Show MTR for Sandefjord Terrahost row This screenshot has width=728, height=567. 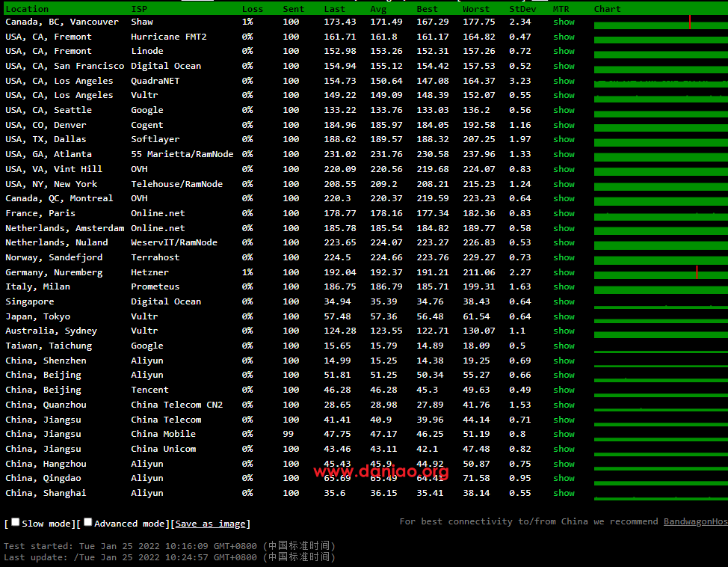click(564, 257)
